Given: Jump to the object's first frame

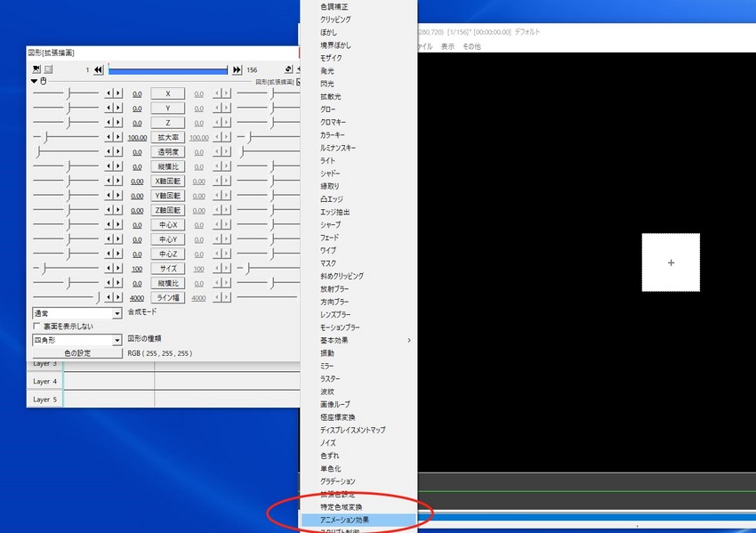Looking at the screenshot, I should click(98, 69).
